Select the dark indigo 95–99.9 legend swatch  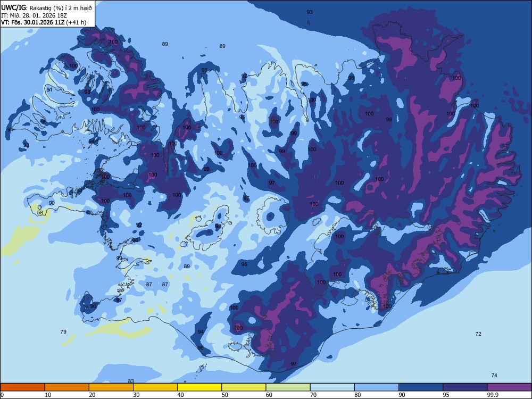coord(465,387)
